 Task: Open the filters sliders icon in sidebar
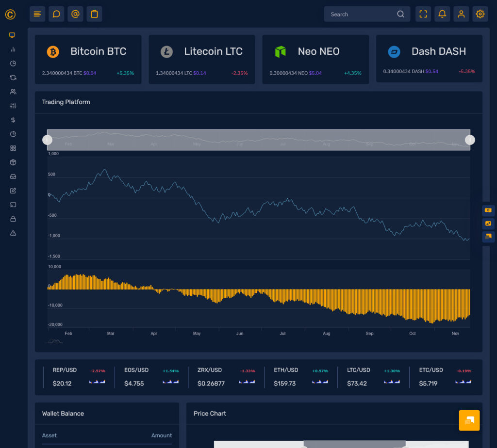[x=13, y=105]
